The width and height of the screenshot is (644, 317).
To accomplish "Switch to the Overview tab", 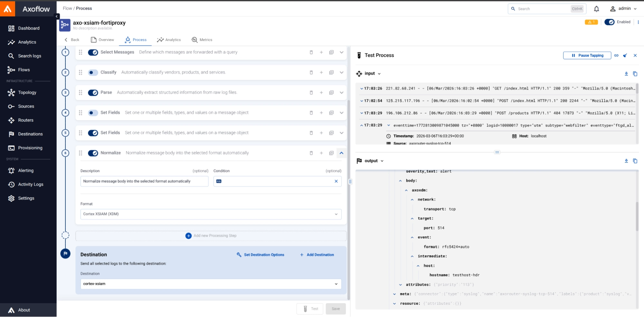I will pyautogui.click(x=102, y=40).
